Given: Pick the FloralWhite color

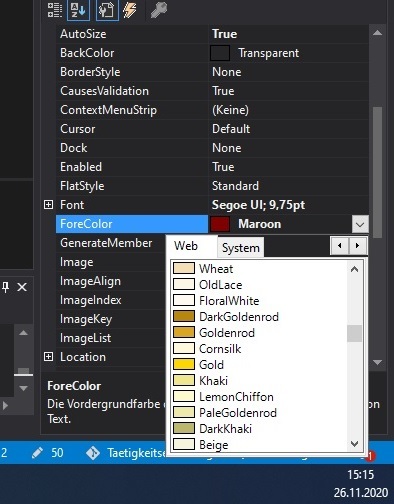Looking at the screenshot, I should [x=259, y=301].
